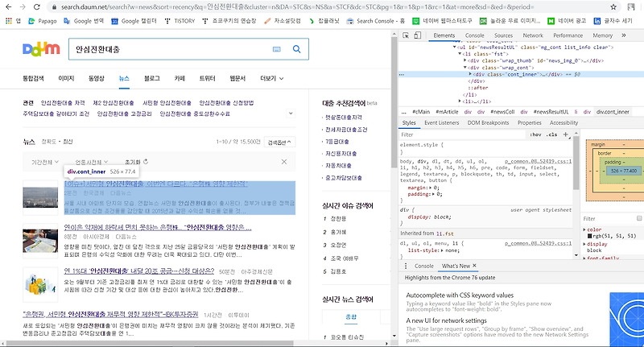Open the drawer three-dot menu icon
Screen dimensions: 644x347
click(406, 266)
